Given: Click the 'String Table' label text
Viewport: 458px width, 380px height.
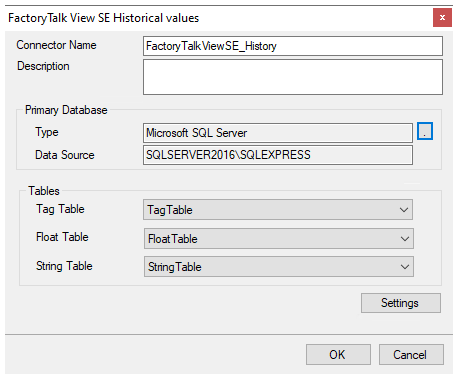Looking at the screenshot, I should pyautogui.click(x=64, y=266).
